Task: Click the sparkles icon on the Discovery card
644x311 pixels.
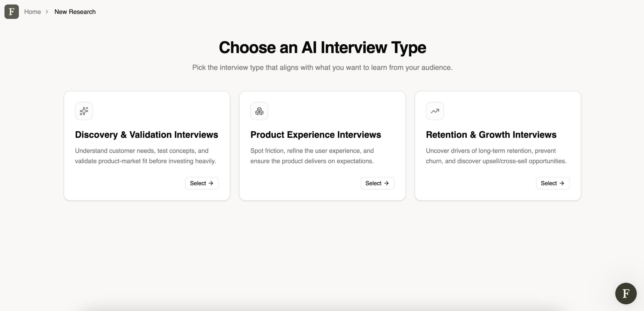Action: click(x=84, y=111)
